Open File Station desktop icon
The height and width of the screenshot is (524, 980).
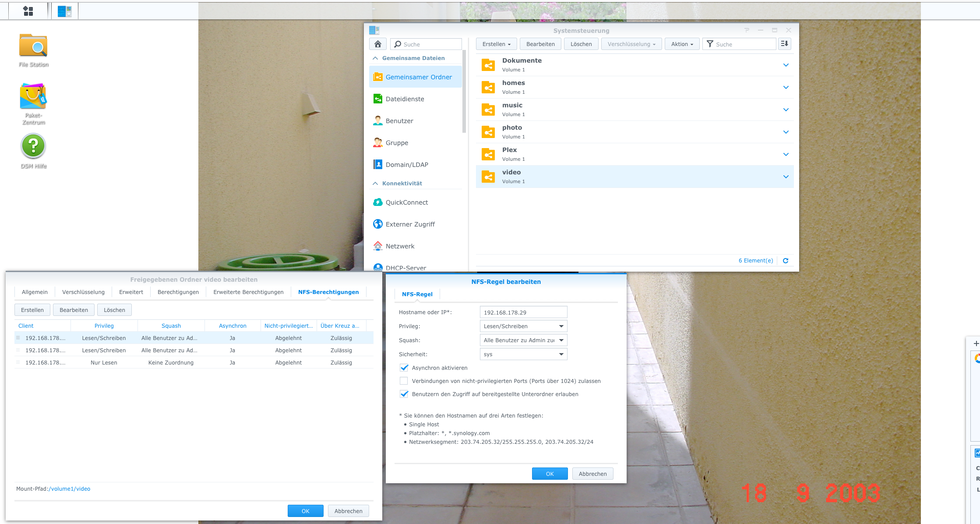click(x=33, y=46)
